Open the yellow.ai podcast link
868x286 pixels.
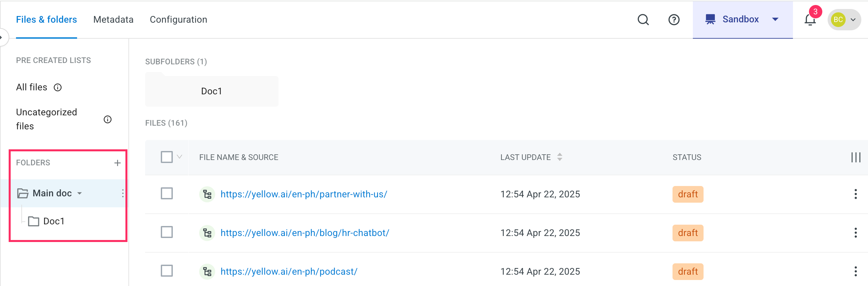pyautogui.click(x=289, y=272)
